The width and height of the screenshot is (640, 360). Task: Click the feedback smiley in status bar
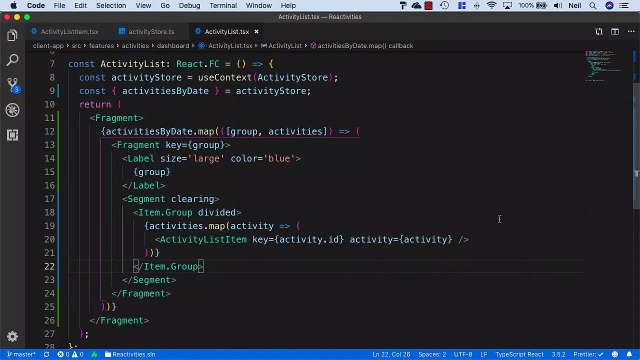click(615, 354)
